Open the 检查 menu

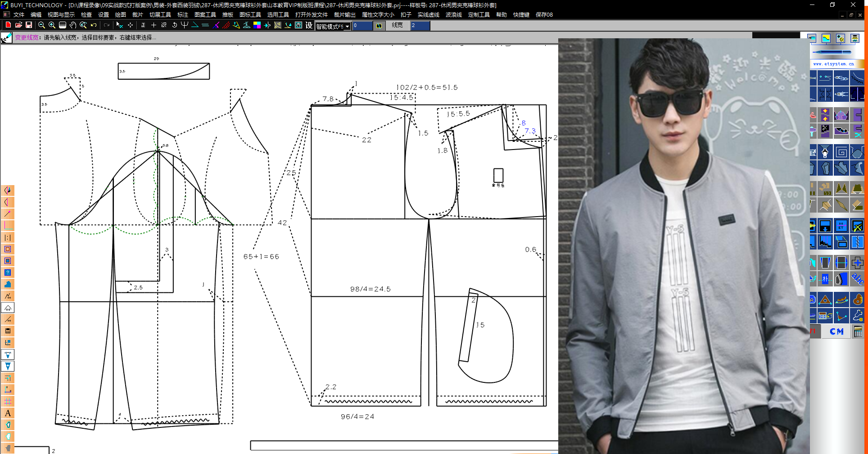click(x=86, y=14)
